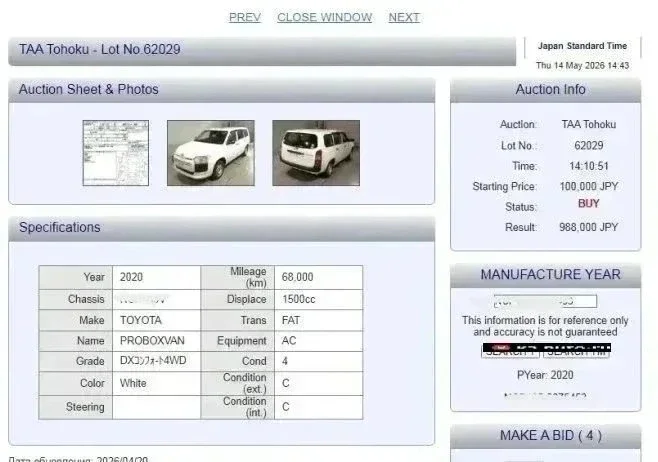Image resolution: width=658 pixels, height=462 pixels.
Task: Select the Color value White
Action: [x=156, y=383]
